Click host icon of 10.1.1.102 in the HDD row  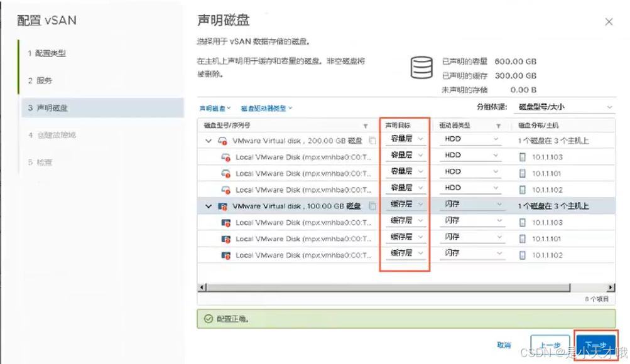click(x=523, y=190)
